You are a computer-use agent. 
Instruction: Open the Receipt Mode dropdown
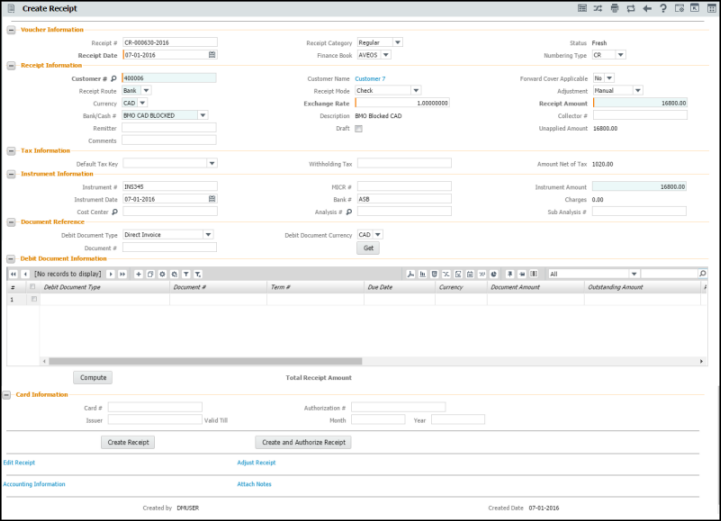point(416,91)
